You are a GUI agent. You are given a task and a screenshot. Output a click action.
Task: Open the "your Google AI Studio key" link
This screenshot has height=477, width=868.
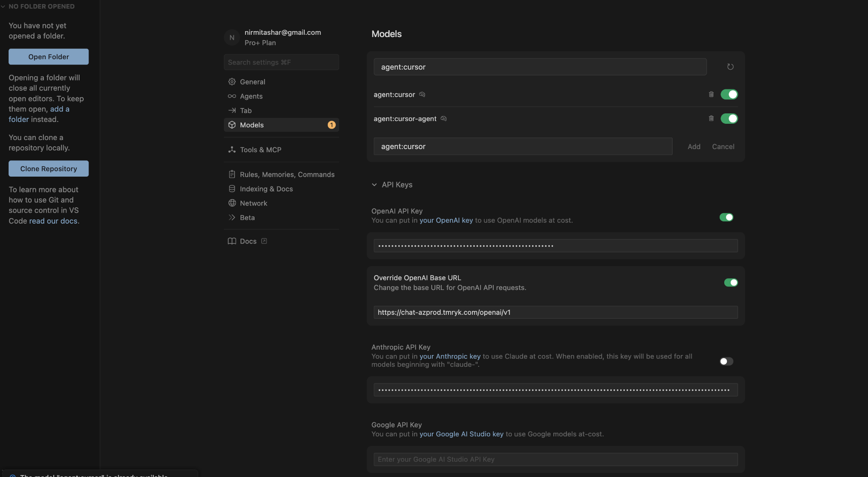pos(461,434)
